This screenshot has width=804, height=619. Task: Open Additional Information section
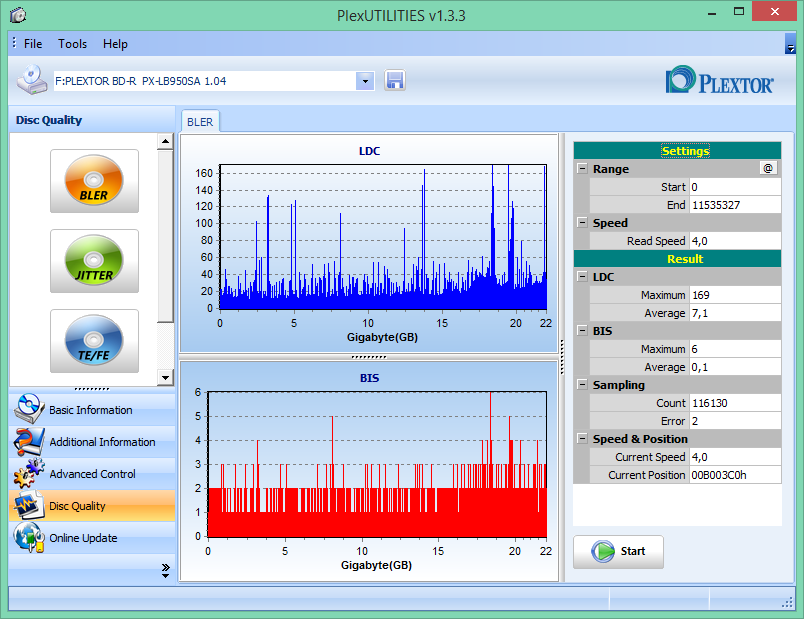(x=92, y=442)
